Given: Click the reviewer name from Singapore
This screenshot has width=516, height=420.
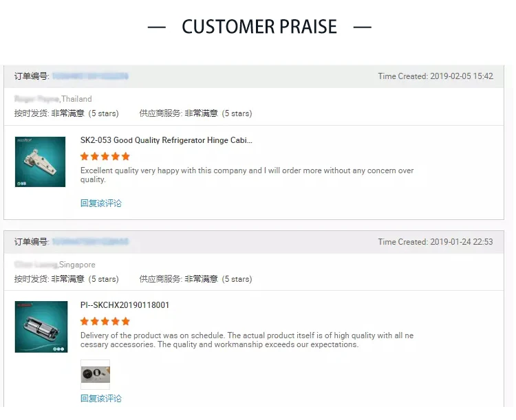Looking at the screenshot, I should click(36, 265).
